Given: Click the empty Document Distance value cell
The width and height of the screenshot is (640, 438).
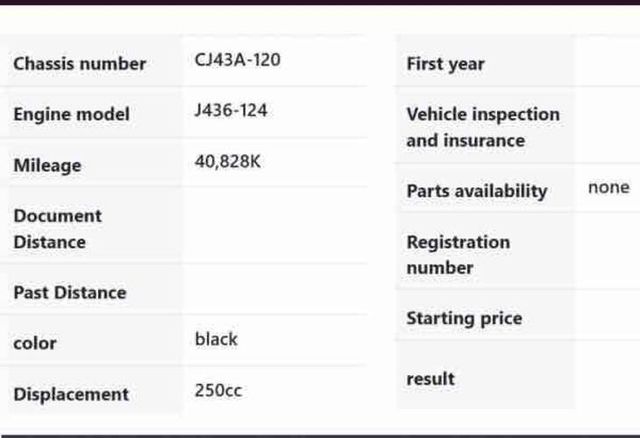Looking at the screenshot, I should tap(274, 228).
